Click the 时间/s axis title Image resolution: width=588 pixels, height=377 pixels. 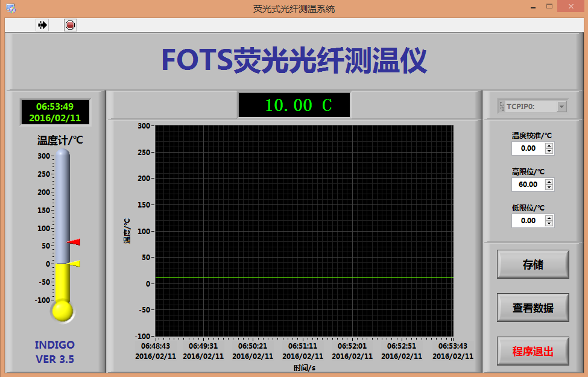coord(305,367)
